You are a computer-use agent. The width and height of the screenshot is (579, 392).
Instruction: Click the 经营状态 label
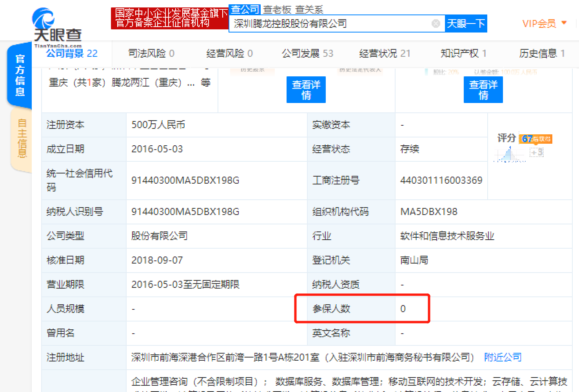pos(331,149)
